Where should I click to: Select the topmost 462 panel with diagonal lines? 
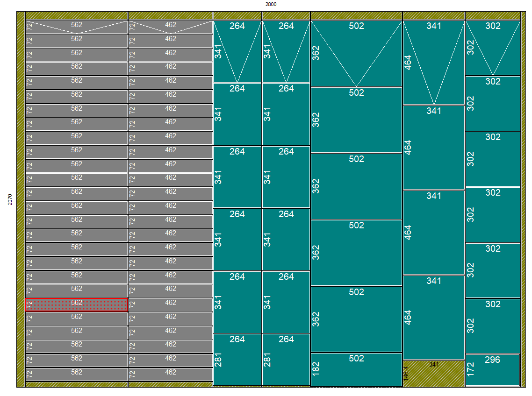click(x=170, y=27)
